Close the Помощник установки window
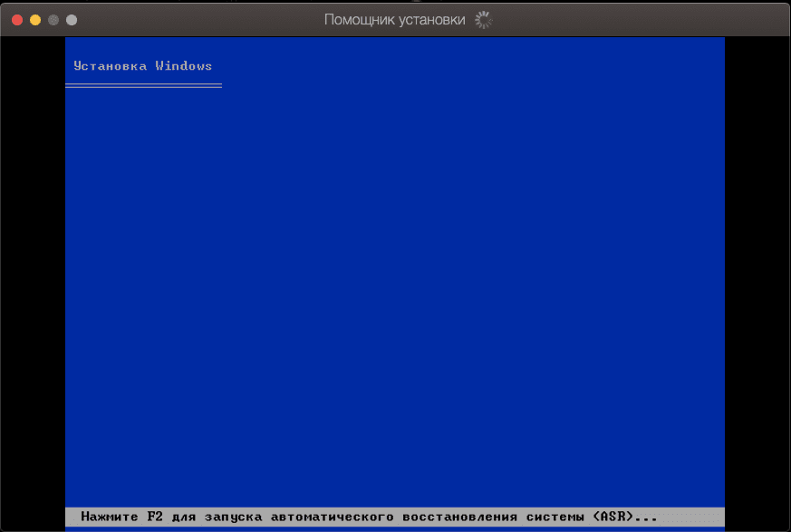The height and width of the screenshot is (532, 791). [17, 20]
